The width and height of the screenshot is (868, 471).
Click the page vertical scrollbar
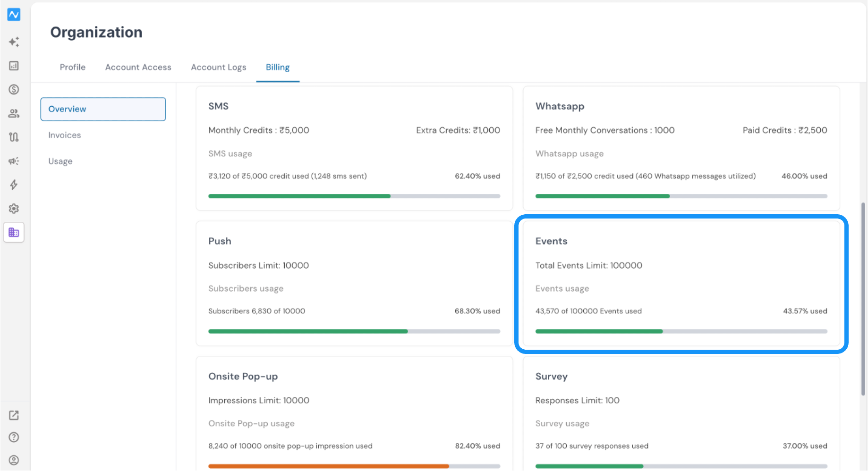(863, 299)
